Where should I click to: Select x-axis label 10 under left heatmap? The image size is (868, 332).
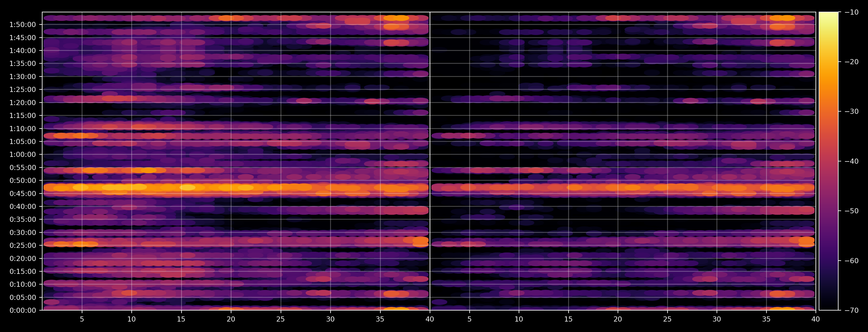point(131,319)
